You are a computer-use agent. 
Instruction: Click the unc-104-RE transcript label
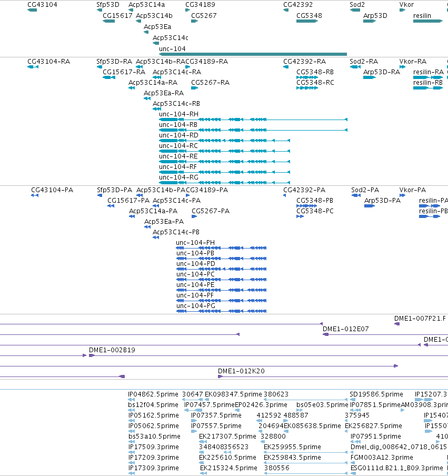pyautogui.click(x=178, y=156)
